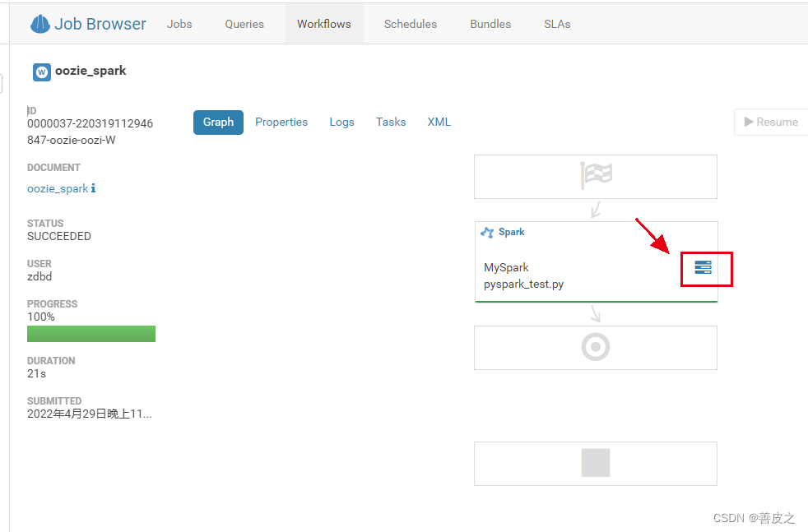The image size is (808, 532).
Task: Click the SUBMITTED section label
Action: coord(54,400)
